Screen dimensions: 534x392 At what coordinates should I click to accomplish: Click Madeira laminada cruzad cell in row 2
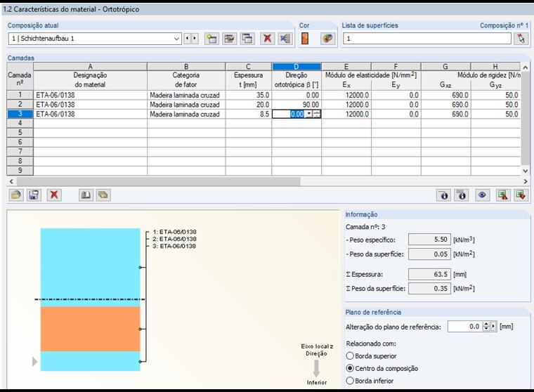click(x=186, y=105)
